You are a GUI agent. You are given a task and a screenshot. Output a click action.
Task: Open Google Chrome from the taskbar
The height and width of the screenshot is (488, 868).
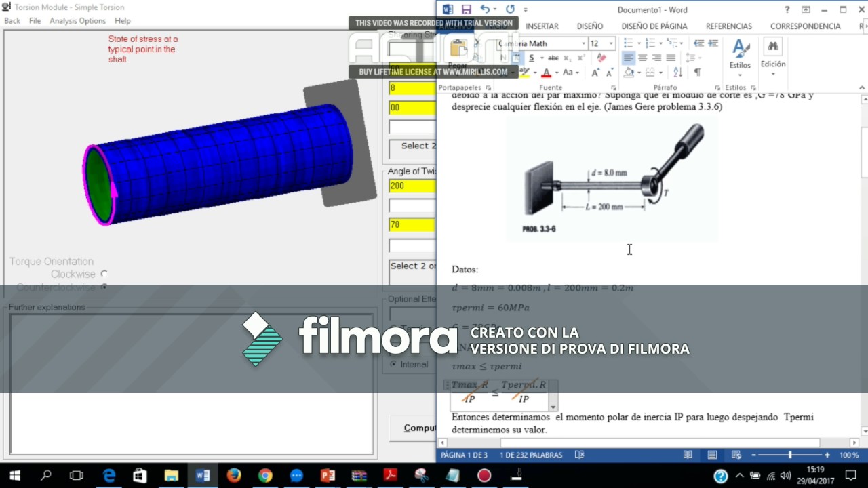(x=265, y=476)
